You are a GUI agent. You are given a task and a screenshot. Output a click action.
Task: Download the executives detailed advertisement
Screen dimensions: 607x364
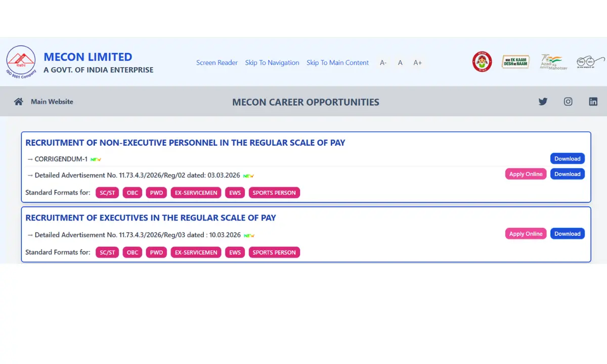pyautogui.click(x=567, y=234)
